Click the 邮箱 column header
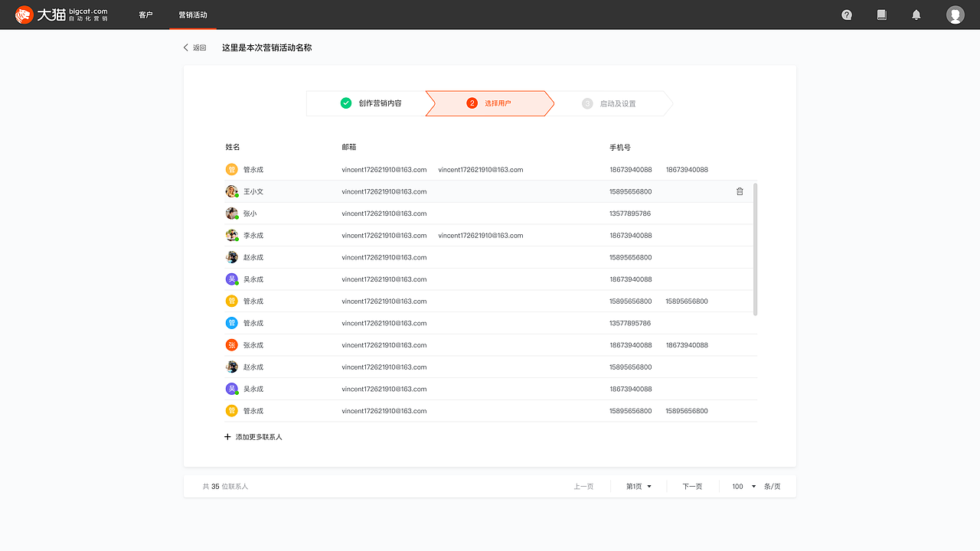This screenshot has width=980, height=551. pyautogui.click(x=349, y=147)
